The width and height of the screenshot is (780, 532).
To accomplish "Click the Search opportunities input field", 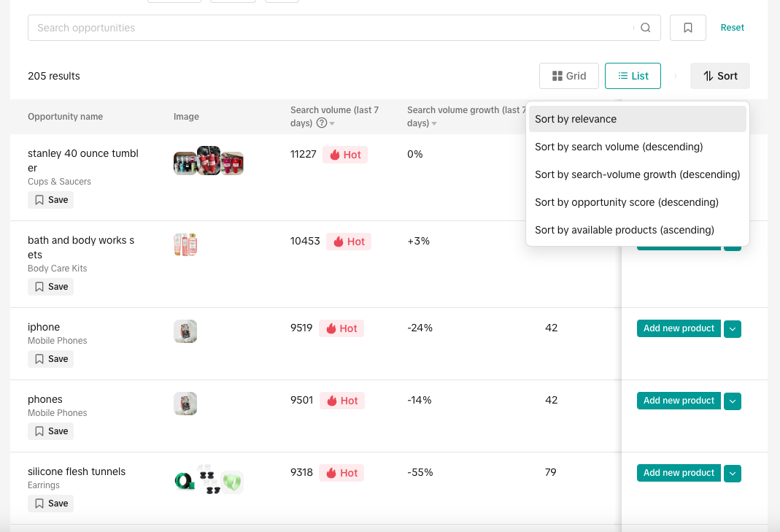I will (328, 28).
